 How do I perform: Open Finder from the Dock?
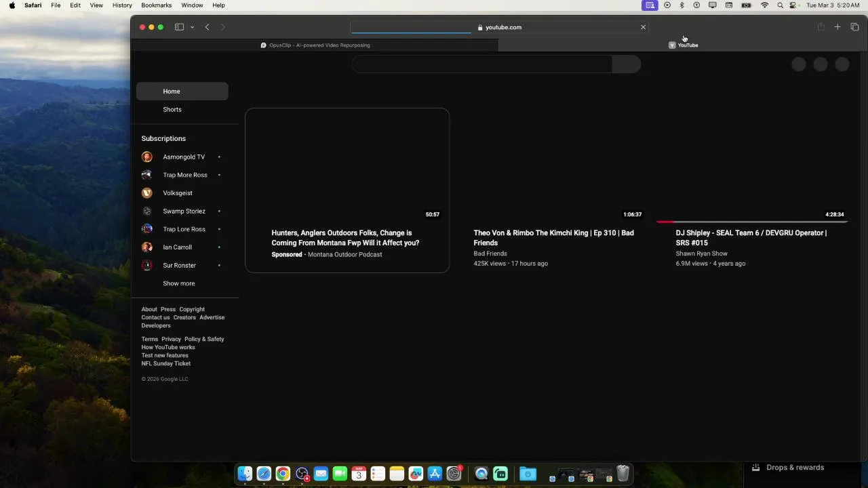[245, 474]
